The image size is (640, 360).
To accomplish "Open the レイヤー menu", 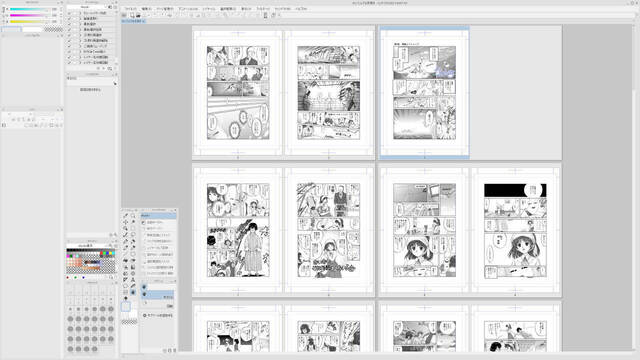I will tap(209, 9).
